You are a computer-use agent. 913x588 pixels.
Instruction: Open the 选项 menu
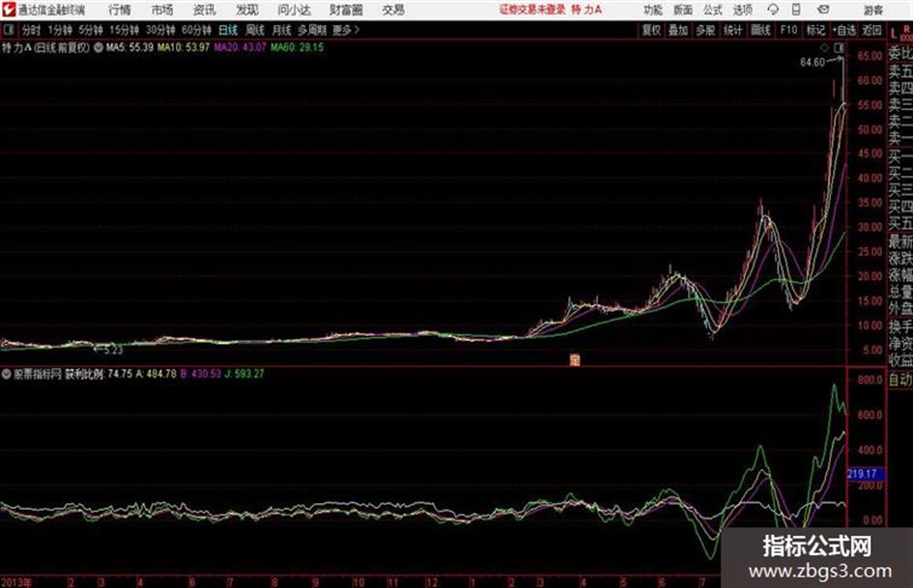click(x=743, y=10)
